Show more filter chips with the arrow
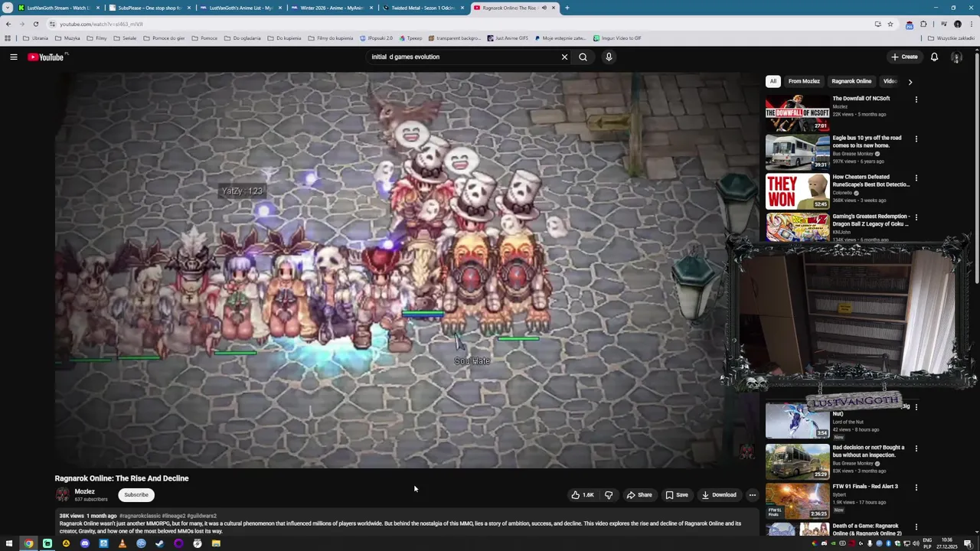 point(910,81)
